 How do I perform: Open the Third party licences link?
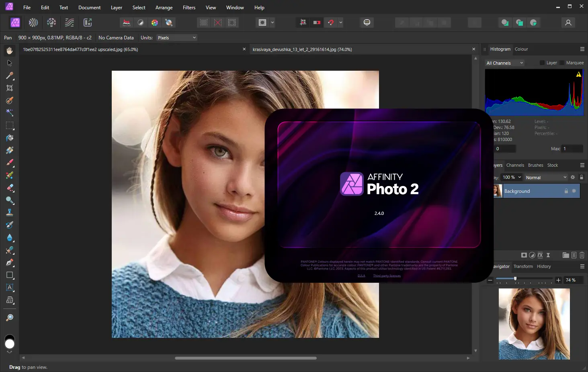(387, 276)
